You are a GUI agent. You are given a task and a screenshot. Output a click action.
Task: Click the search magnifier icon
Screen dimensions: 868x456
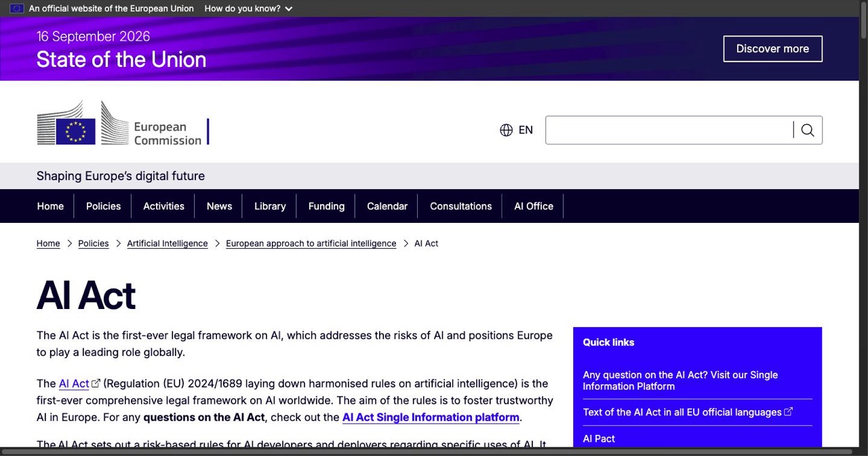point(808,130)
